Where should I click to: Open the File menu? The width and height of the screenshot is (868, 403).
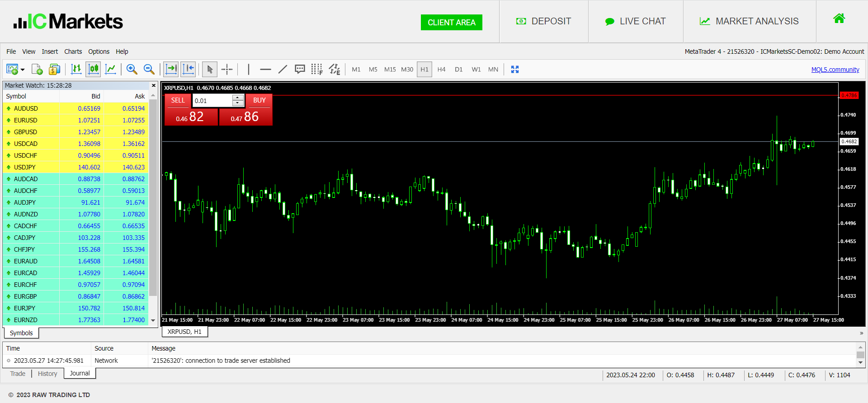pyautogui.click(x=11, y=52)
